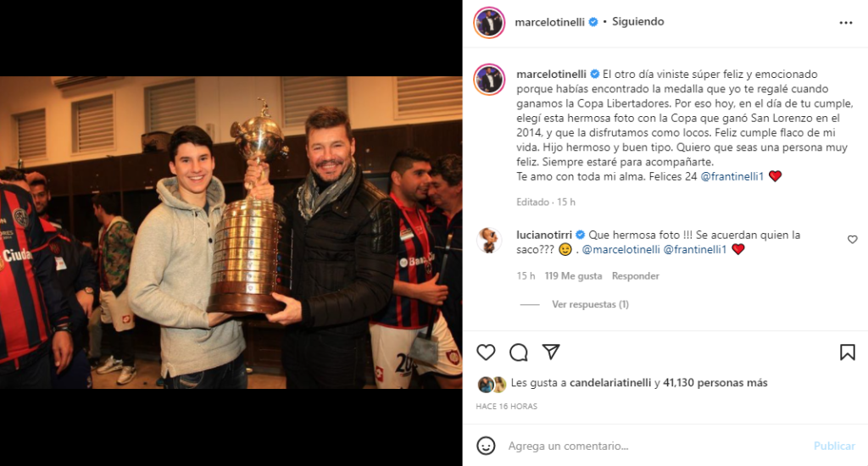
Task: Save the post with the bookmark icon
Action: pyautogui.click(x=847, y=352)
